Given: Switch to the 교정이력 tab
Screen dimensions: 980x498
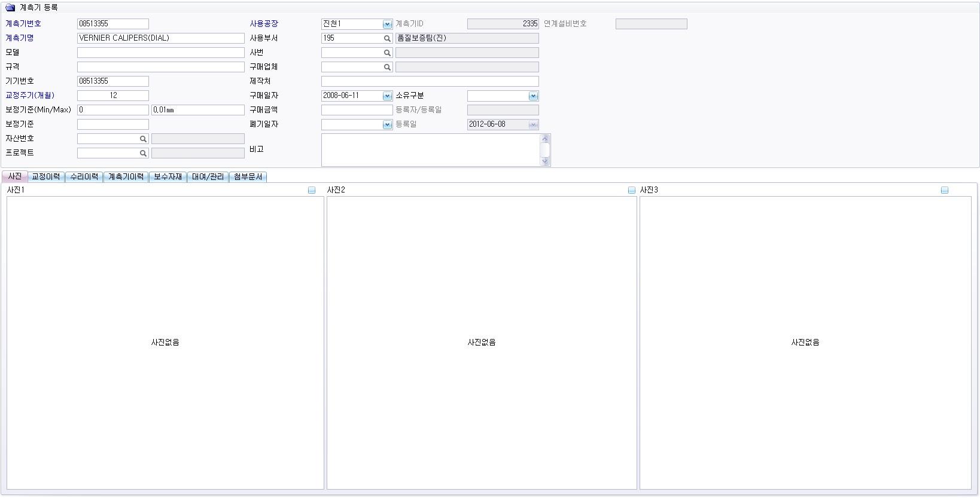Looking at the screenshot, I should [x=46, y=177].
